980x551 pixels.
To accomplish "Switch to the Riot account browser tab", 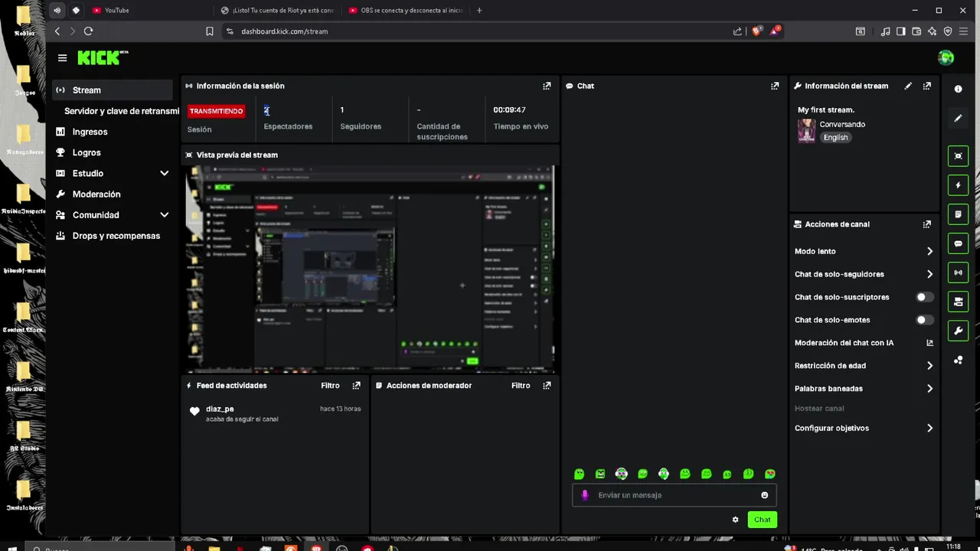I will tap(277, 11).
